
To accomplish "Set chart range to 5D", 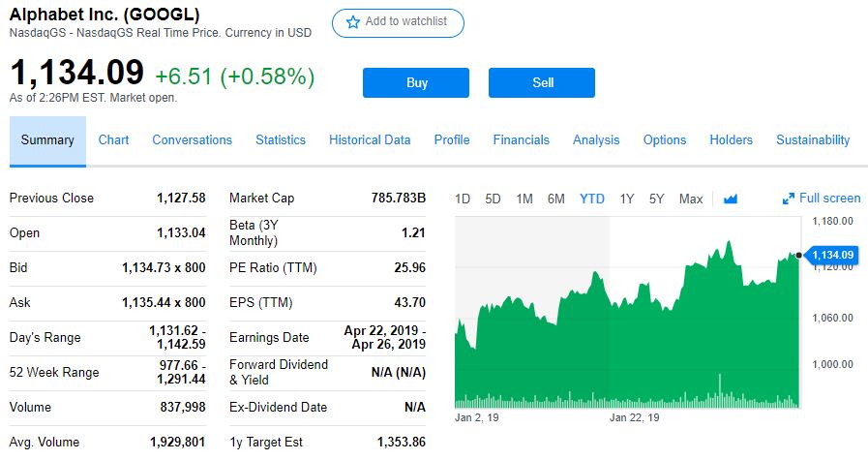I will coord(493,199).
